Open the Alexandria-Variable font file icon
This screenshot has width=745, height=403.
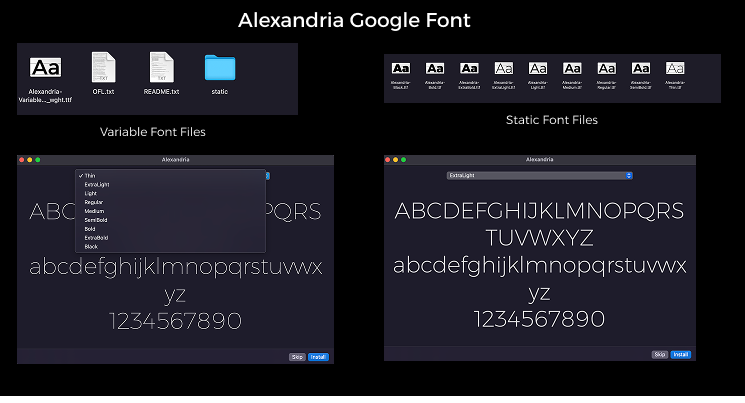click(45, 67)
